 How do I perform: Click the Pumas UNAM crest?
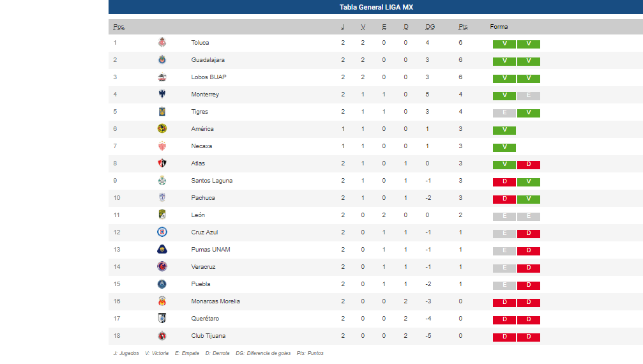click(162, 250)
